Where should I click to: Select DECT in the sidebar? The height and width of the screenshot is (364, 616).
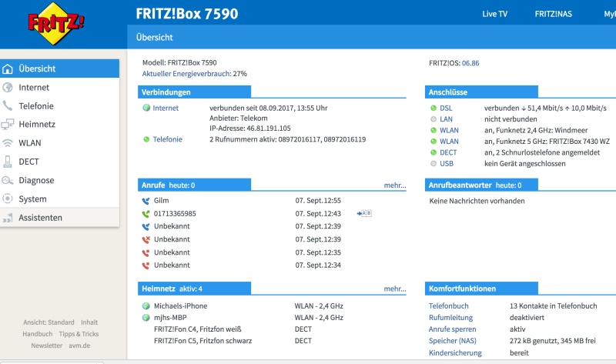59,162
